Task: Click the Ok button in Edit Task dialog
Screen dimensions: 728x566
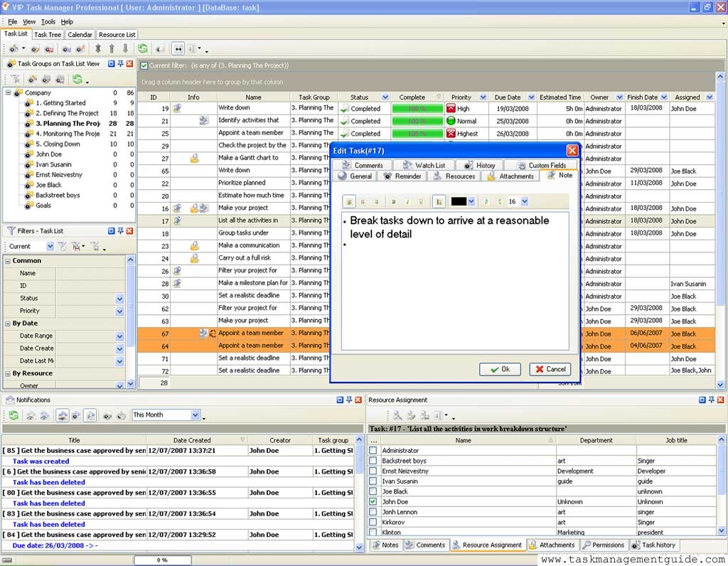Action: pos(500,369)
